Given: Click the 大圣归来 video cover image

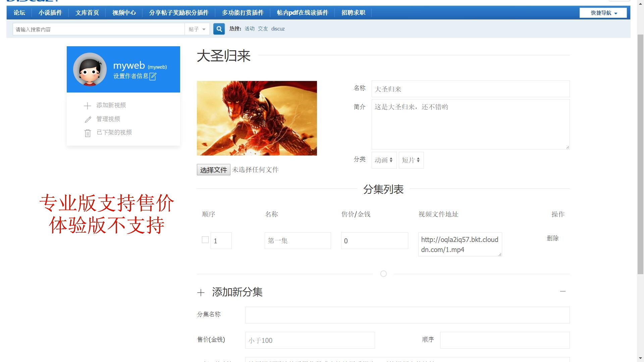Looking at the screenshot, I should click(257, 118).
